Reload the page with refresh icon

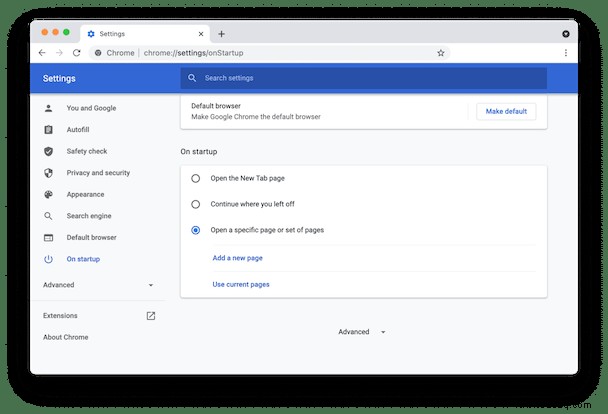tap(77, 53)
